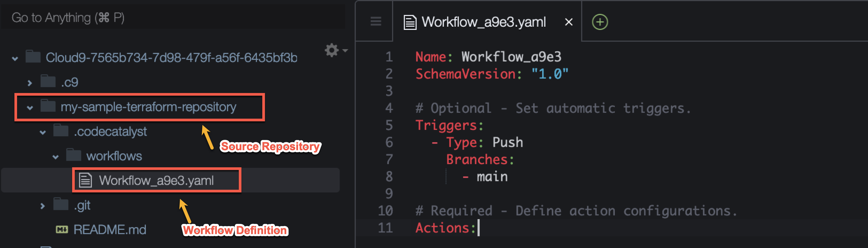The width and height of the screenshot is (868, 248).
Task: Open a new editor tab with the plus icon
Action: pyautogui.click(x=599, y=22)
